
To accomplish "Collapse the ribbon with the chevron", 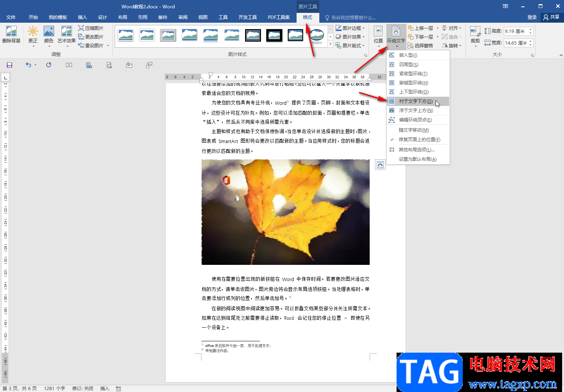I will (561, 56).
